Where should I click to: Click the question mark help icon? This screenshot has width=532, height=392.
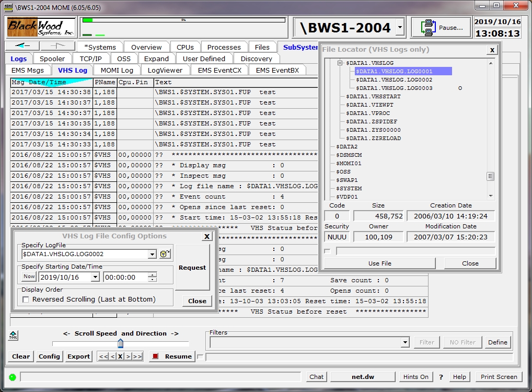(441, 377)
